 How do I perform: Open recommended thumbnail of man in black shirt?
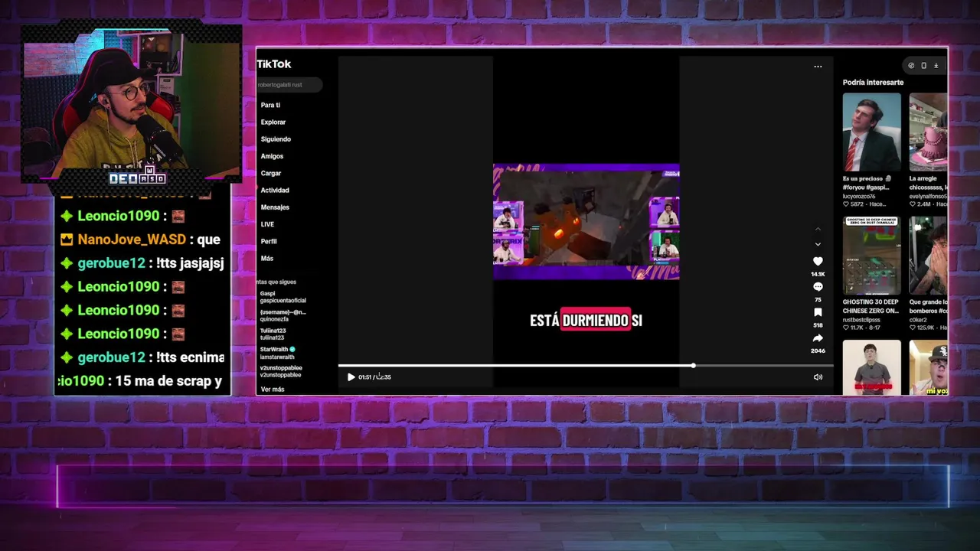871,368
